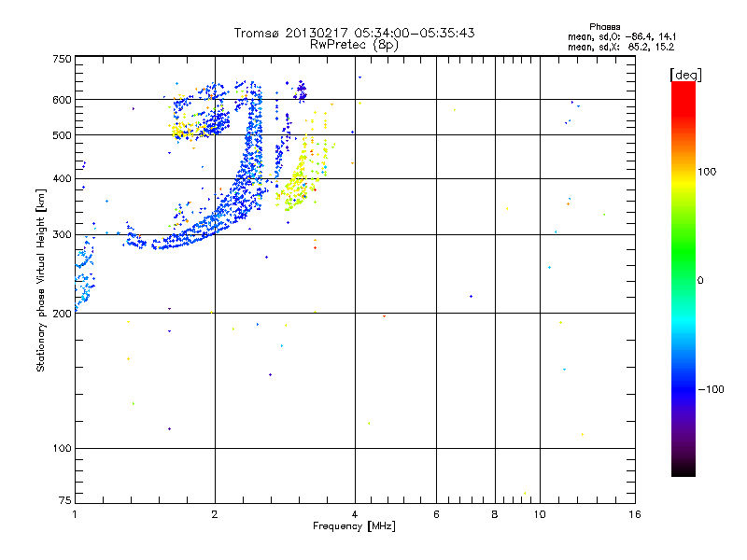Click the y-axis tick label "400"

click(63, 179)
